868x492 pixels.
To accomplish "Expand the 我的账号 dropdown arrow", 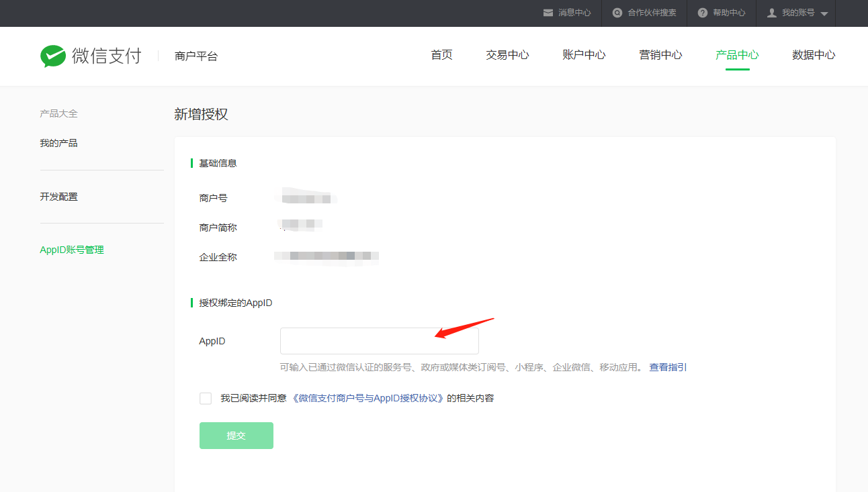I will pyautogui.click(x=824, y=14).
